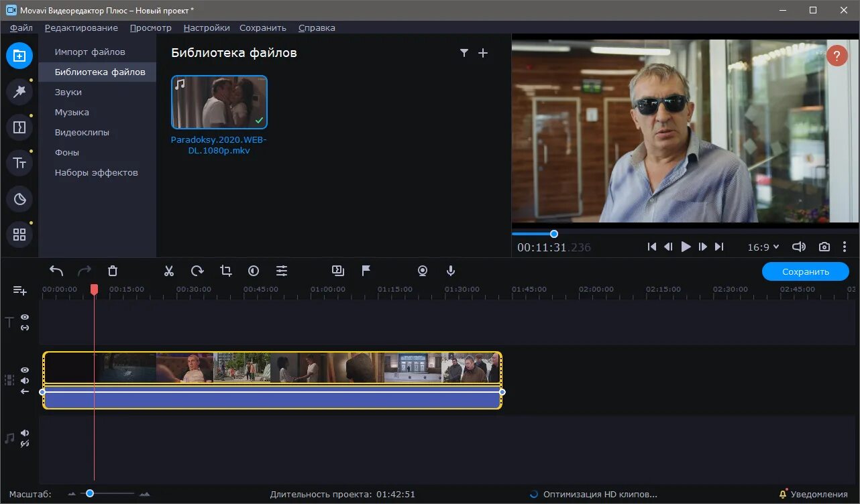Screen dimensions: 860x504
Task: Open the file import tab icon
Action: 19,56
